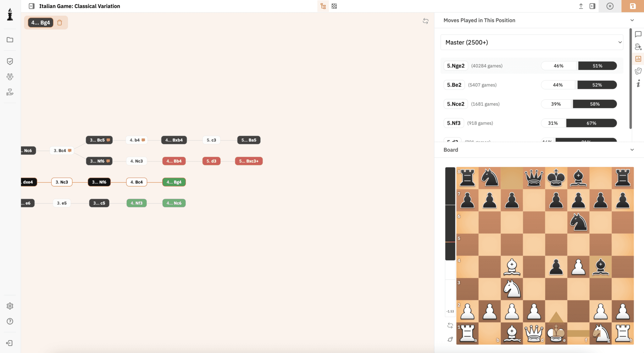Open settings gear in sidebar
Screen dimensions: 644x353
click(10, 306)
